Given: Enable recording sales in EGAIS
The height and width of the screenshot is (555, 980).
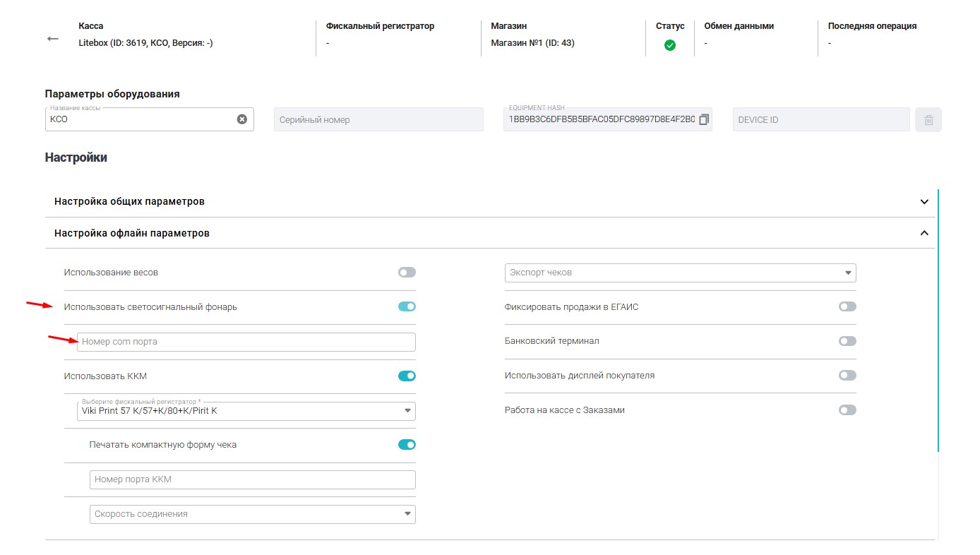Looking at the screenshot, I should 847,306.
